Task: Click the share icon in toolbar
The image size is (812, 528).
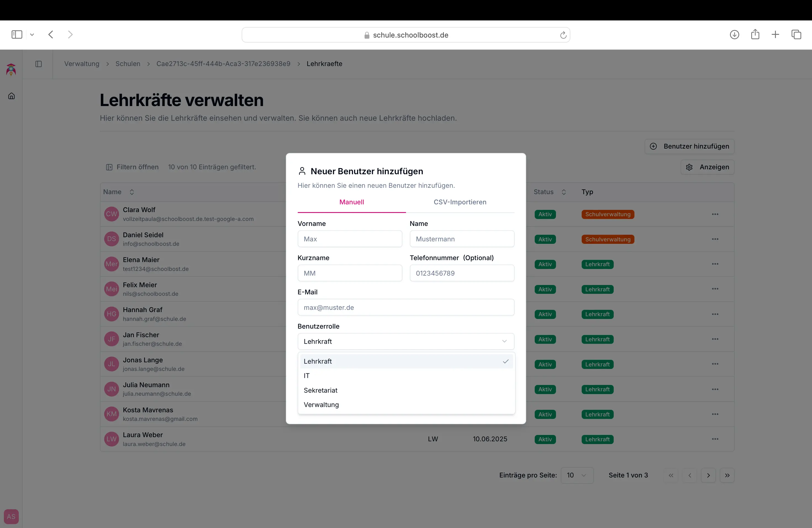Action: 755,35
